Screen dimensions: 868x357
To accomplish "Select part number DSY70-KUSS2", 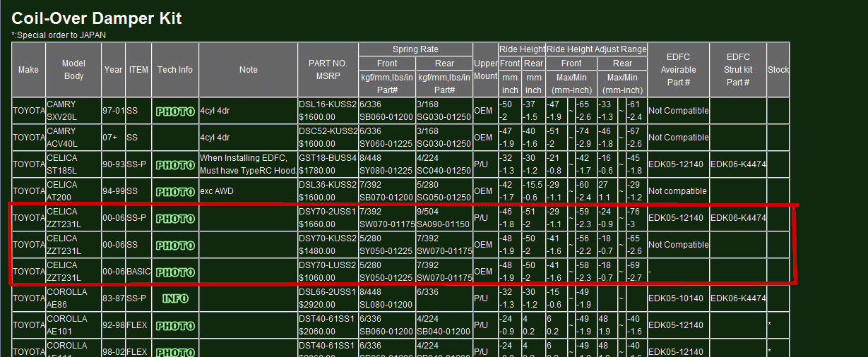I will 328,238.
